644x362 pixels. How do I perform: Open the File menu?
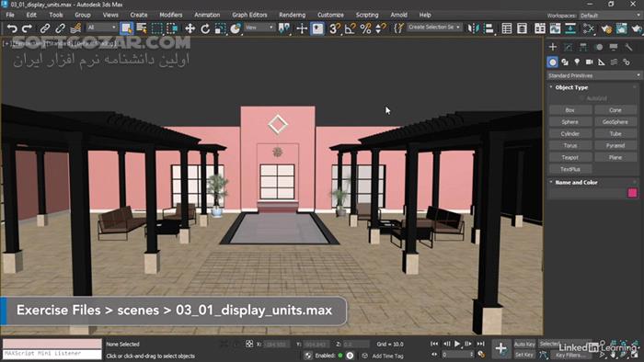click(10, 15)
